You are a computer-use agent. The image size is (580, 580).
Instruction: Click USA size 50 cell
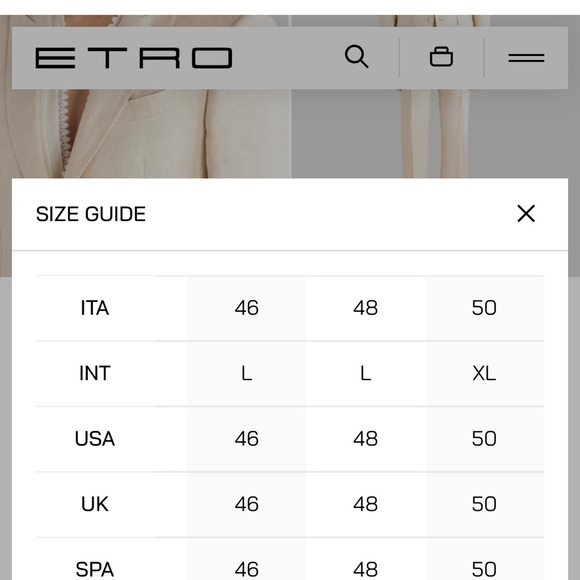click(x=484, y=439)
